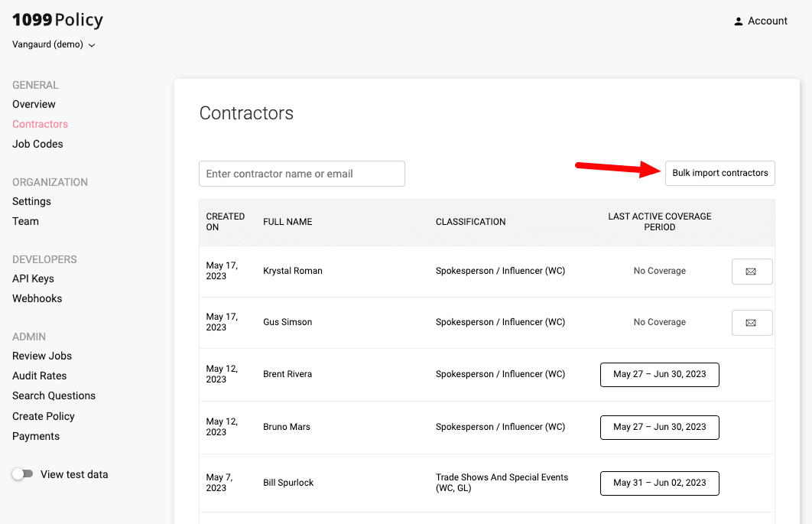The image size is (812, 524).
Task: Open organization Settings
Action: click(31, 201)
